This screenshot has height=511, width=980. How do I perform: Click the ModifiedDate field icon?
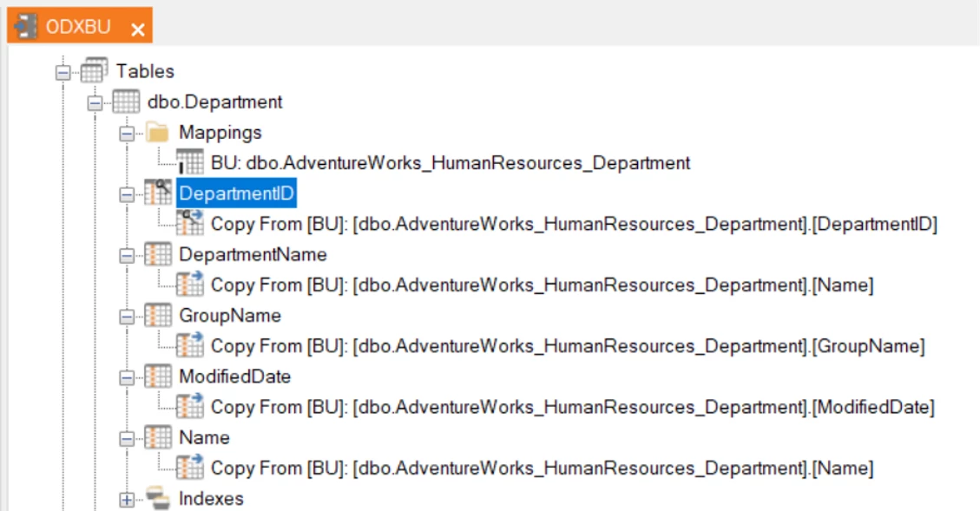coord(157,377)
